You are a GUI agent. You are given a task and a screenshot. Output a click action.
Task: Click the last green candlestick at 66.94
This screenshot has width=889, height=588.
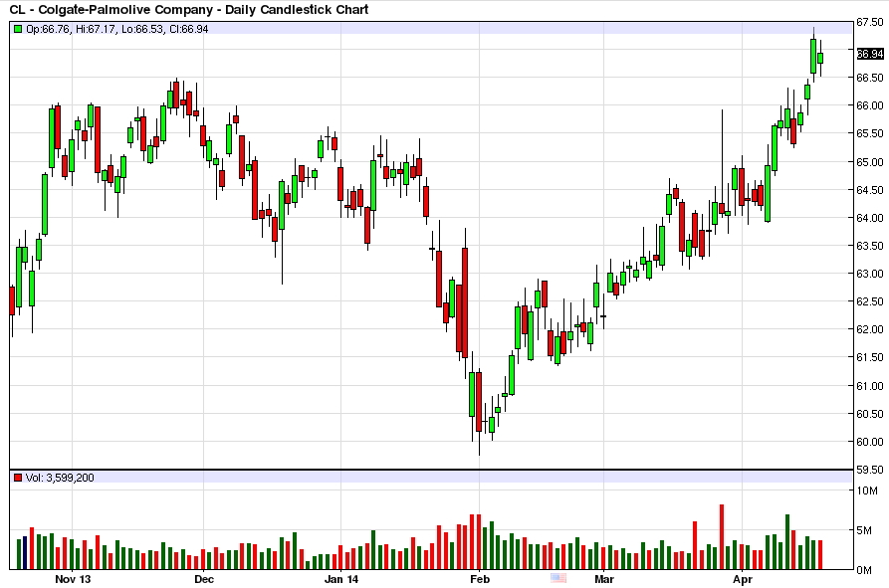tap(820, 58)
